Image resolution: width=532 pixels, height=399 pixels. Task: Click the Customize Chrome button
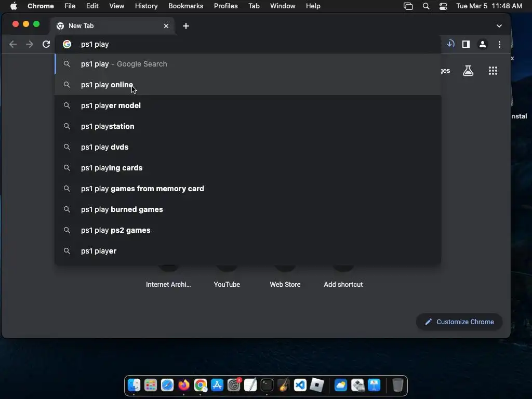tap(459, 322)
